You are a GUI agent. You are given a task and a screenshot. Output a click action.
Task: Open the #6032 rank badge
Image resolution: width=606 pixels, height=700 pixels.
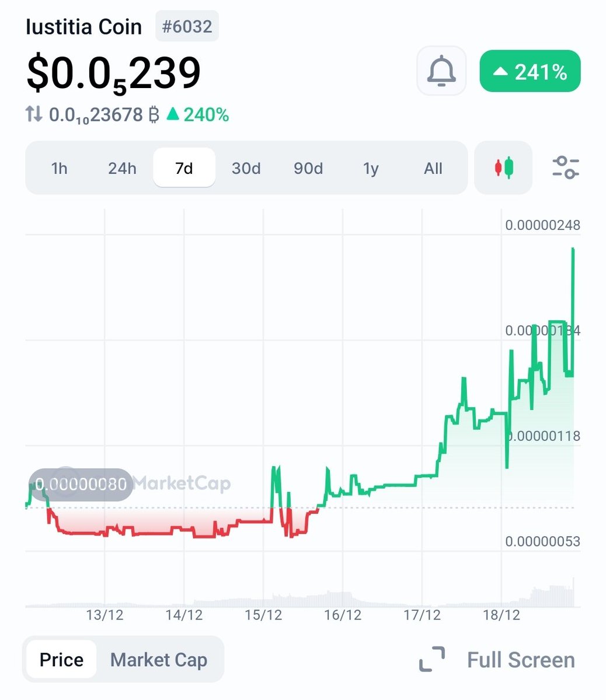pos(186,26)
